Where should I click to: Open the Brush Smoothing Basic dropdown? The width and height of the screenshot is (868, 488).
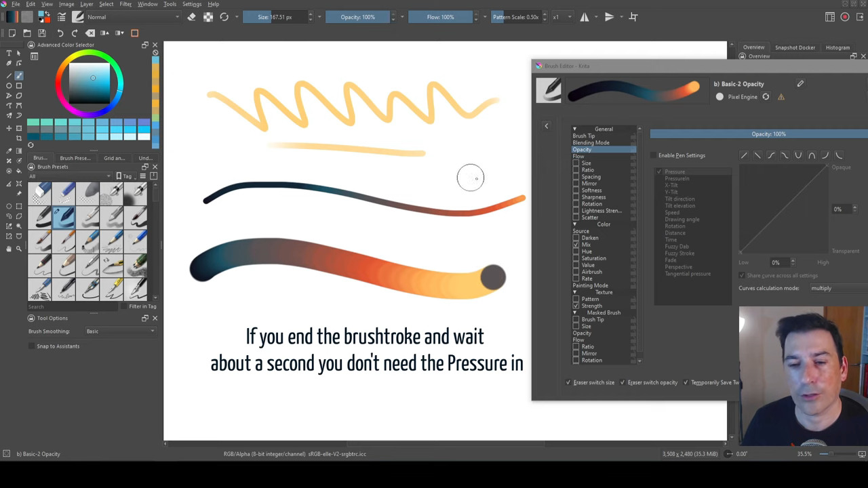(x=120, y=331)
